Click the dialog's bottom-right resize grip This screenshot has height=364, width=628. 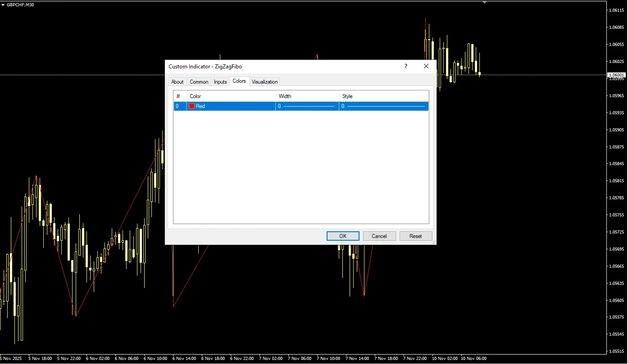point(434,243)
